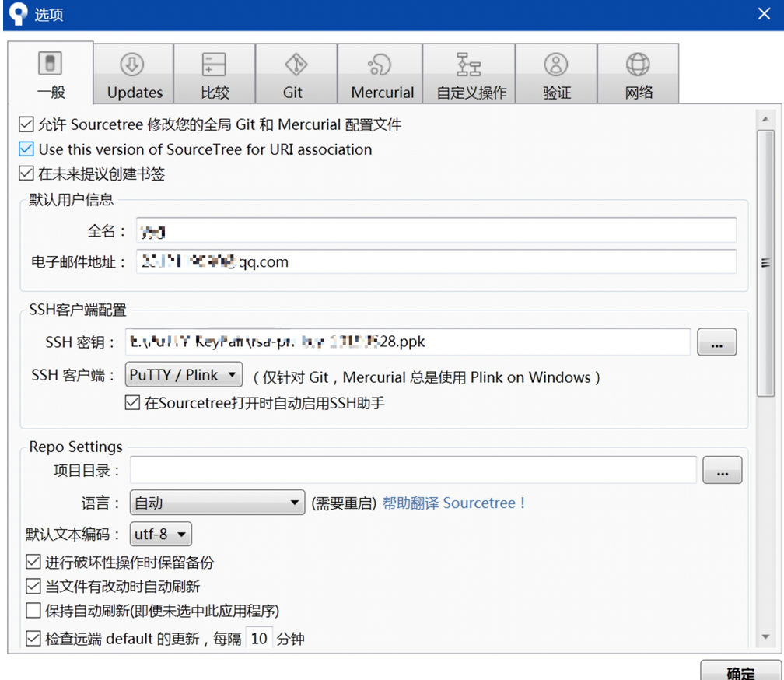Click the Sourcetree logo in title bar
The height and width of the screenshot is (680, 784).
[18, 14]
